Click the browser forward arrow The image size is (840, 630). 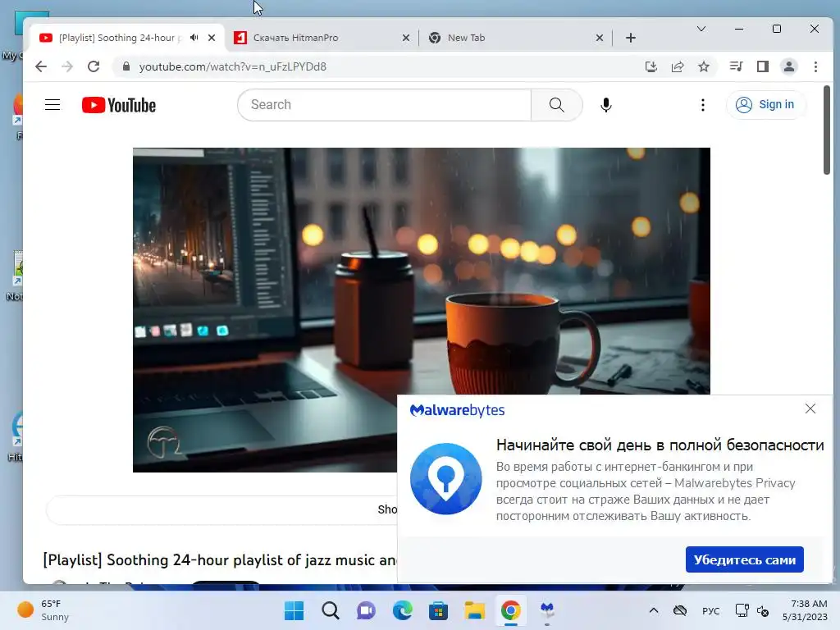point(67,66)
